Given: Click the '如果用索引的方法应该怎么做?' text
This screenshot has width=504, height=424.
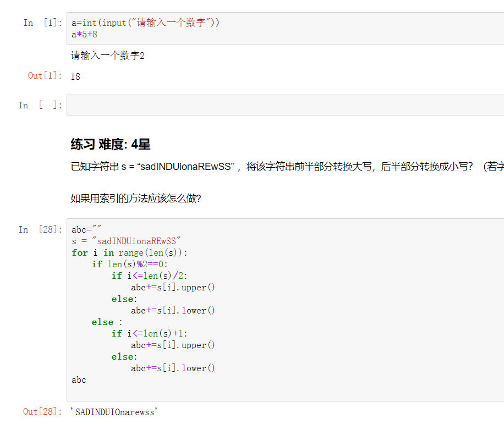Looking at the screenshot, I should 136,199.
